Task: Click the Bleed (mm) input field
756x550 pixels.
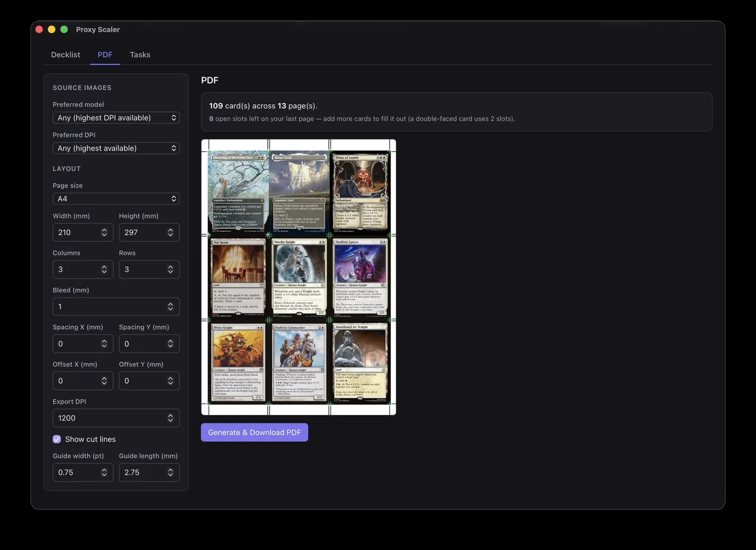Action: point(116,306)
